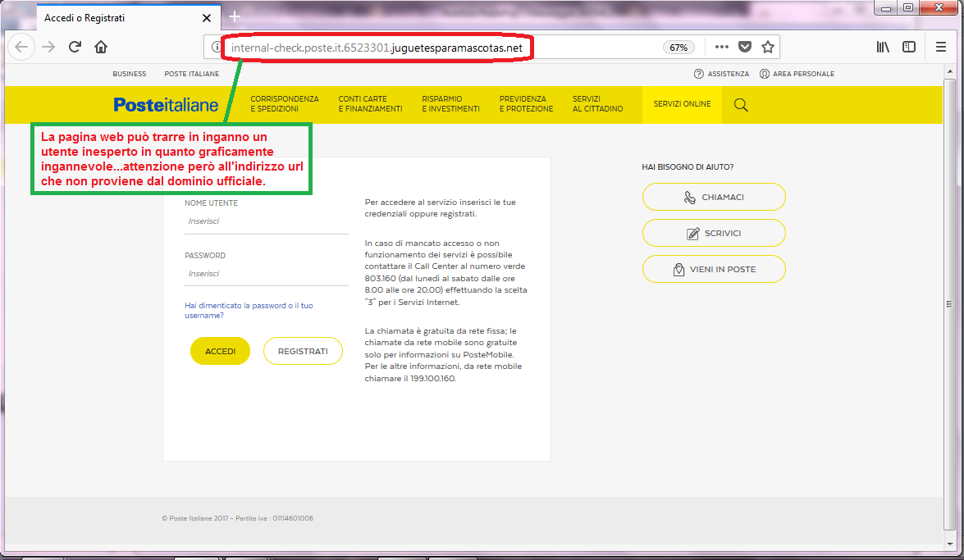This screenshot has width=964, height=560.
Task: Click the Posteitaliane logo
Action: pyautogui.click(x=166, y=105)
